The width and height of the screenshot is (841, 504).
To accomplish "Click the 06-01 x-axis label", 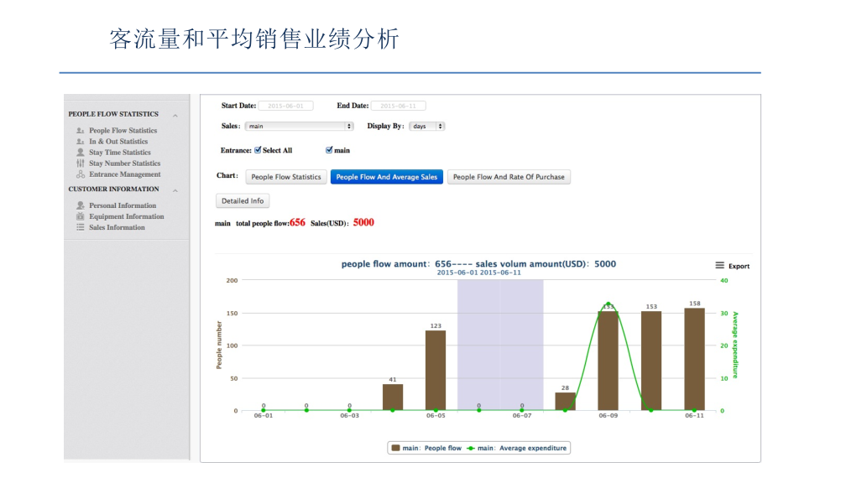I will tap(264, 416).
